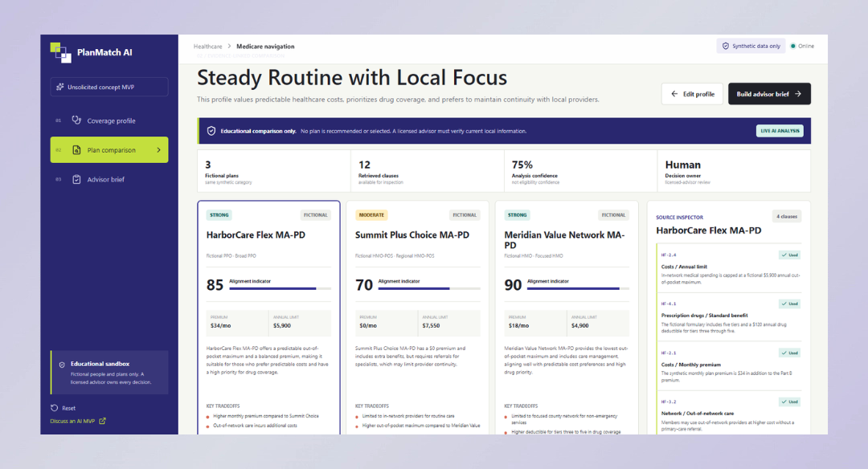Click the LIVE AI ANALYSIS badge
The image size is (868, 469).
[780, 131]
